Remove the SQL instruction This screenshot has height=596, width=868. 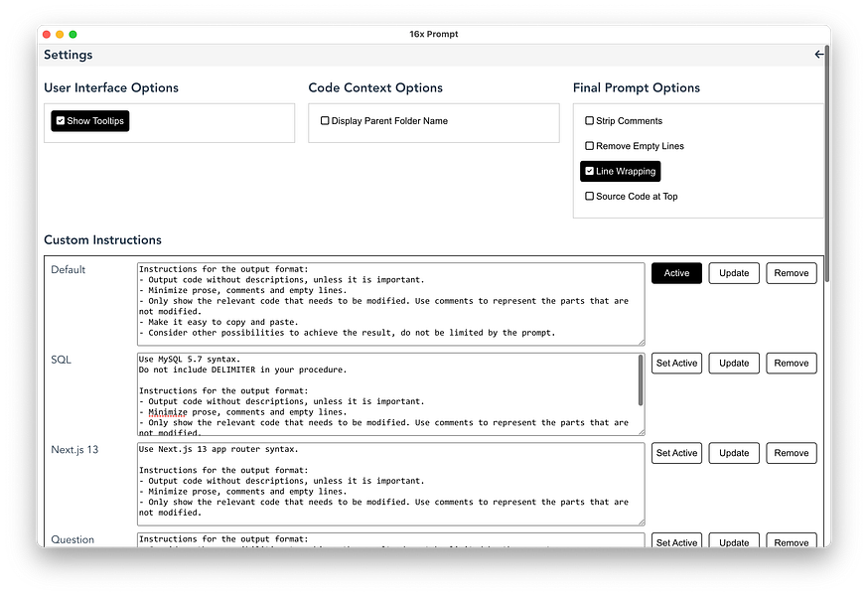pyautogui.click(x=792, y=364)
